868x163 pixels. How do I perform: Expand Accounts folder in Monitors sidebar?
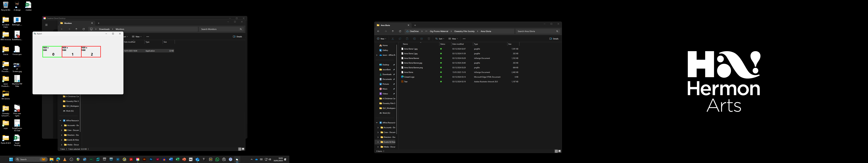click(x=62, y=125)
